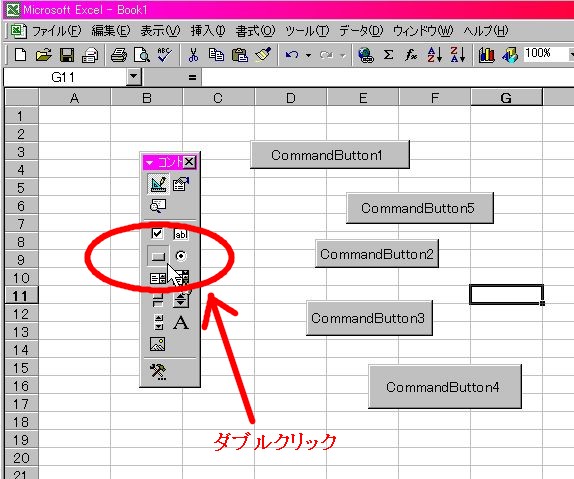Click inside the formula bar
This screenshot has width=574, height=479.
point(387,77)
